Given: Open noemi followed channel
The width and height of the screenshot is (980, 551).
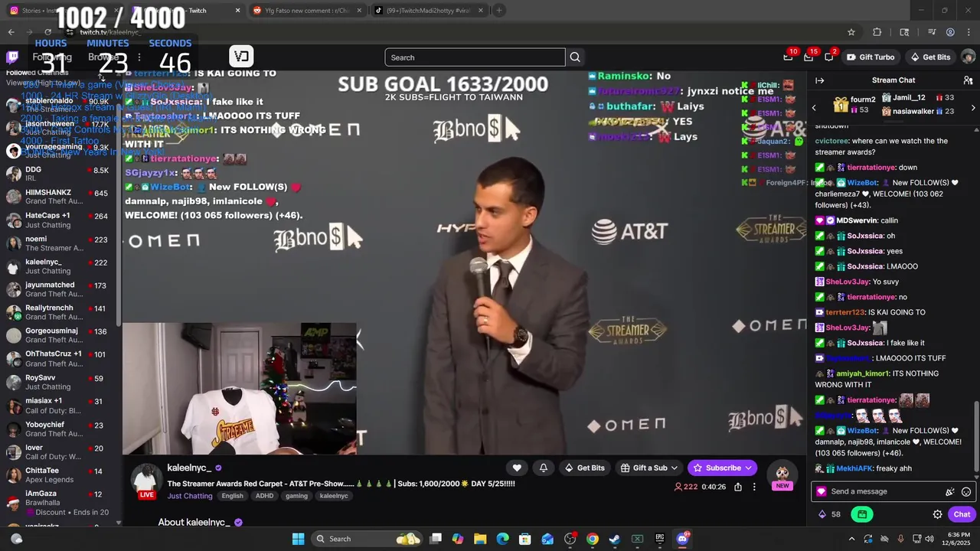Looking at the screenshot, I should pyautogui.click(x=59, y=243).
